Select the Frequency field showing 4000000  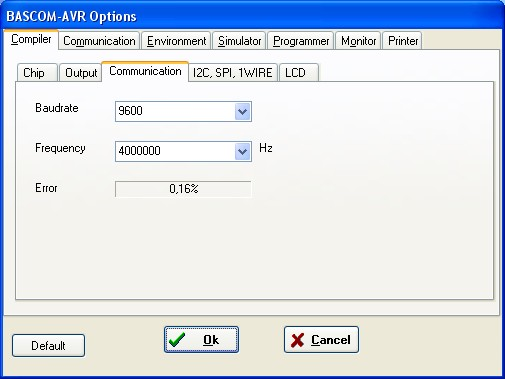click(x=183, y=151)
